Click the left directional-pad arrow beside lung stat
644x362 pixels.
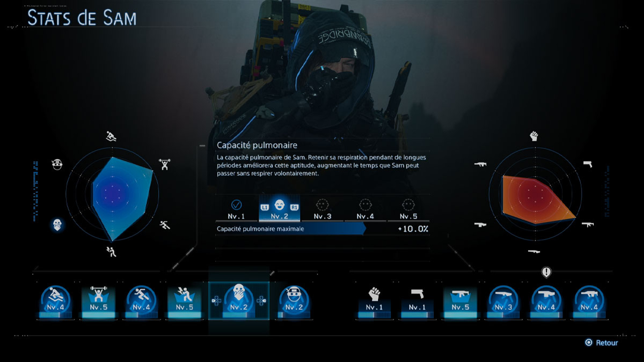pos(216,301)
